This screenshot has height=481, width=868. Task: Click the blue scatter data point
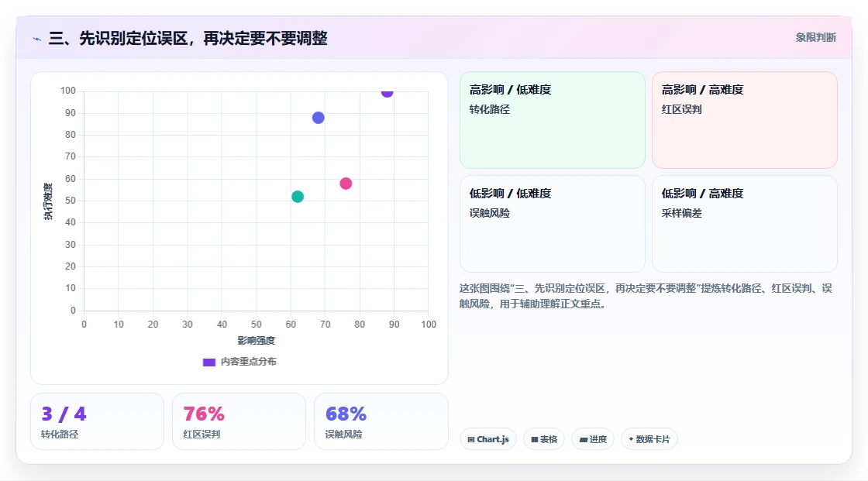tap(319, 118)
